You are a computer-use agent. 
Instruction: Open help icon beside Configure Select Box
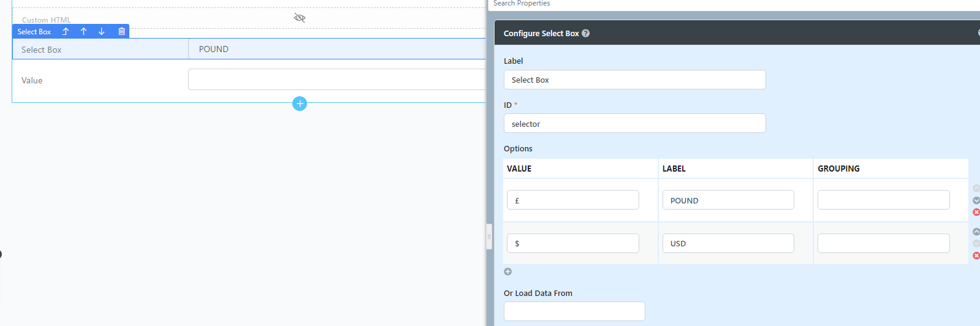586,33
